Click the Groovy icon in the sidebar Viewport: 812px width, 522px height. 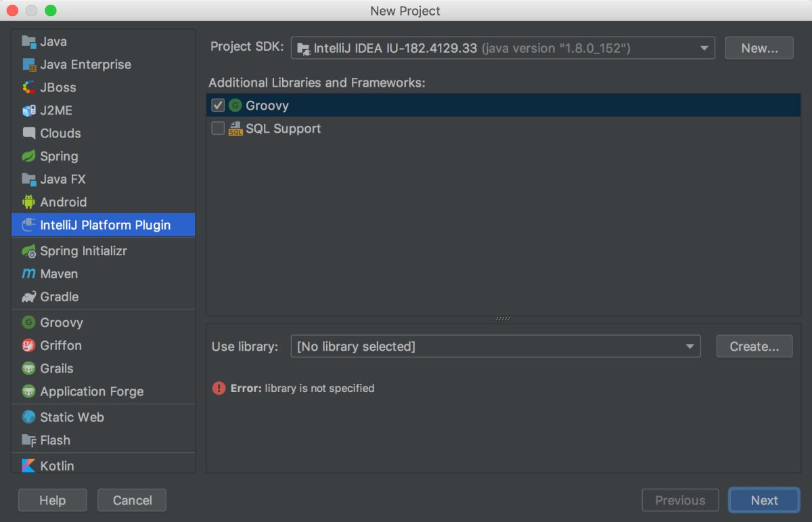point(28,322)
